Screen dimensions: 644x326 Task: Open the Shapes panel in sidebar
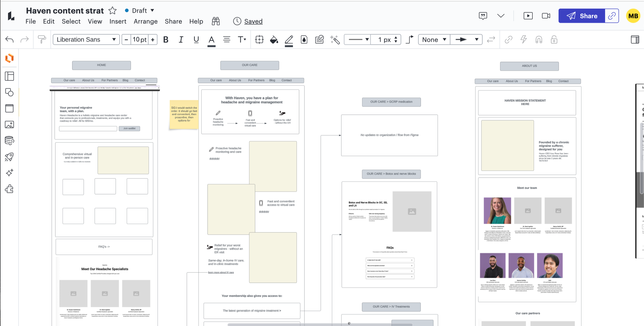[9, 92]
